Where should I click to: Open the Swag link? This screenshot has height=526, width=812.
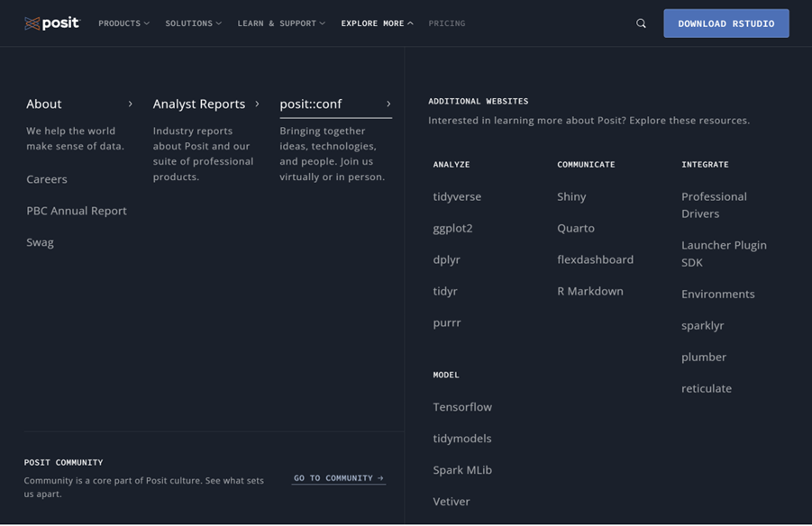tap(40, 242)
